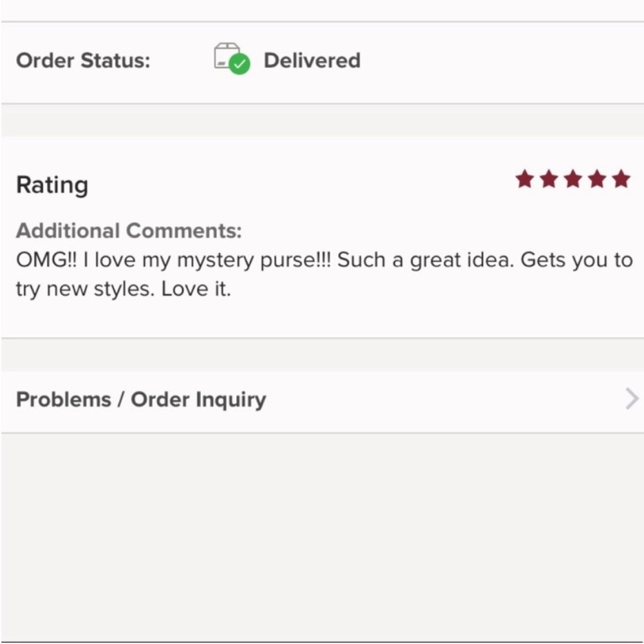644x644 pixels.
Task: Select the third rating star
Action: [573, 179]
